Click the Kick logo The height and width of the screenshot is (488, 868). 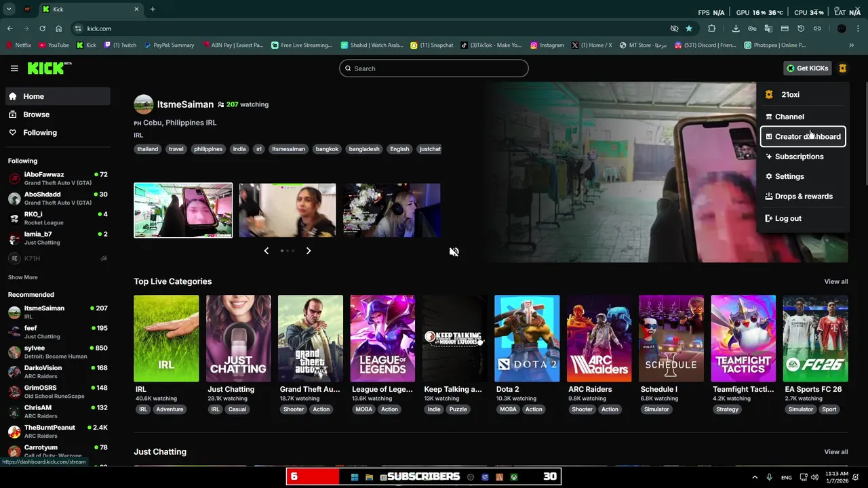49,68
